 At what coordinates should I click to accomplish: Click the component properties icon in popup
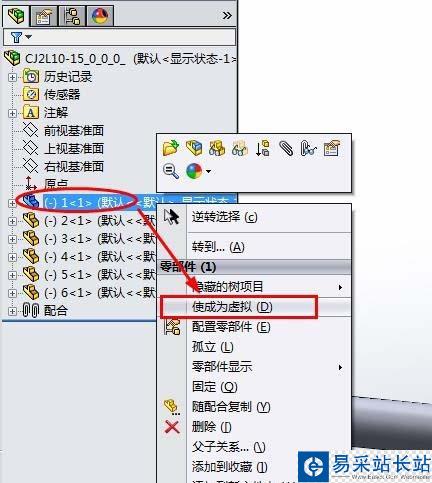pyautogui.click(x=332, y=148)
